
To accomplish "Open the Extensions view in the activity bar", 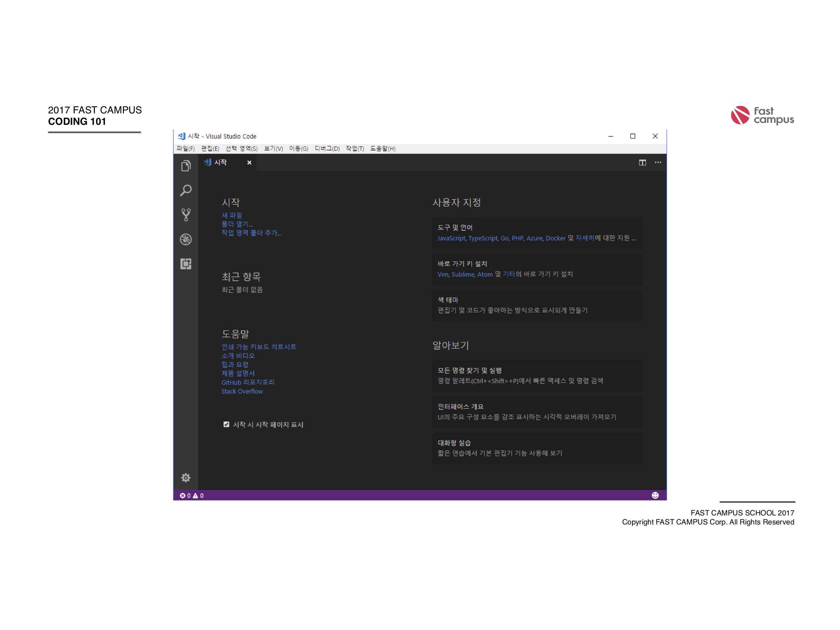I will pyautogui.click(x=186, y=264).
